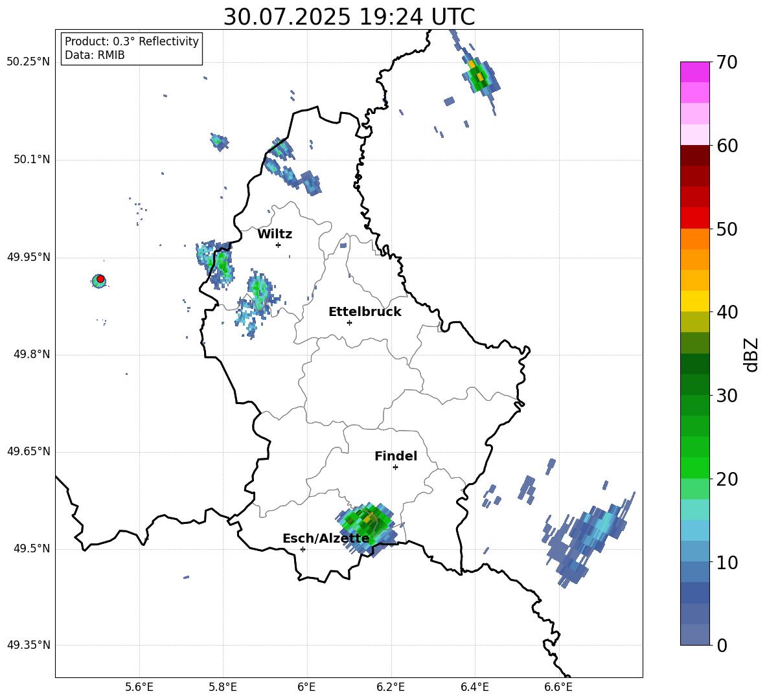Click the Esch/Alzette city label

tap(326, 539)
